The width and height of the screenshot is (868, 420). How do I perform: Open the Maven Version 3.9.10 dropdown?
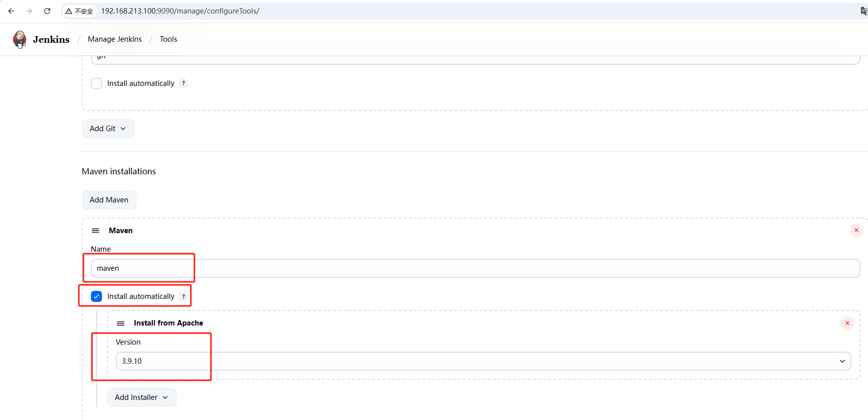coord(483,361)
